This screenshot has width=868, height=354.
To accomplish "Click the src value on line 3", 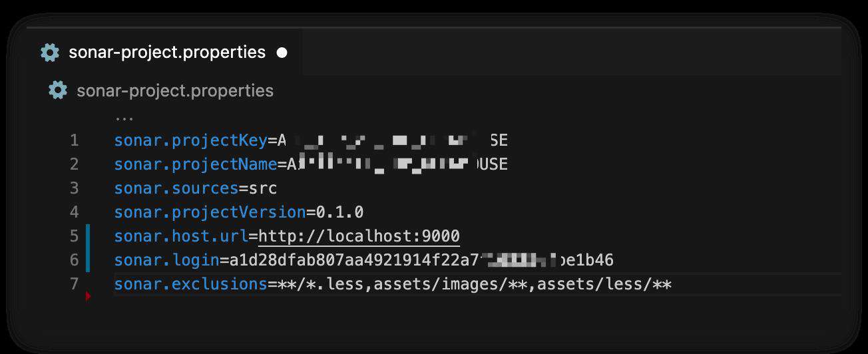I will 263,188.
